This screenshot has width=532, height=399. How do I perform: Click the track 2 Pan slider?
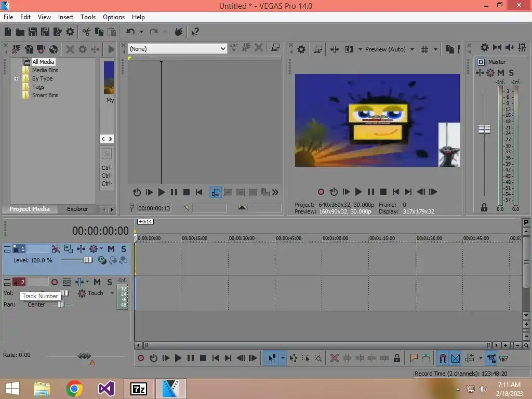click(x=60, y=304)
